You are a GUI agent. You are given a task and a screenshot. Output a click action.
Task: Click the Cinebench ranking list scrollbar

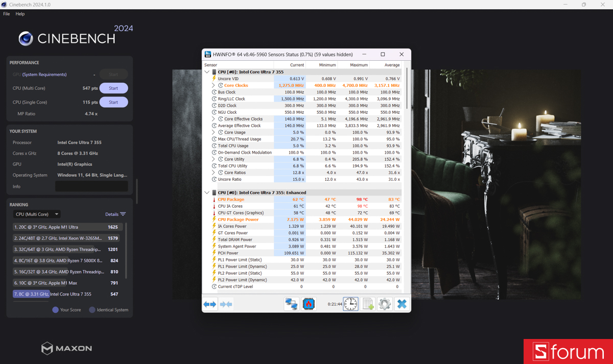click(x=126, y=250)
